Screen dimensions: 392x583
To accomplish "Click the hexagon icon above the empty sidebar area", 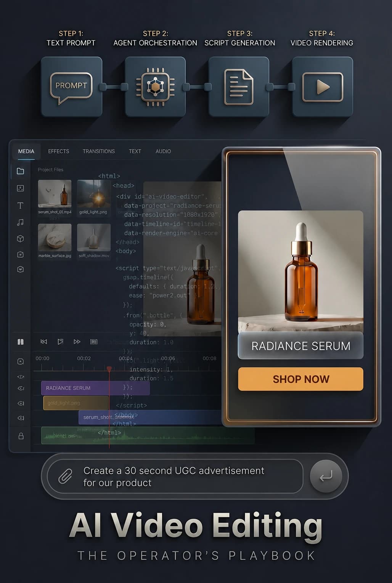I will 21,270.
